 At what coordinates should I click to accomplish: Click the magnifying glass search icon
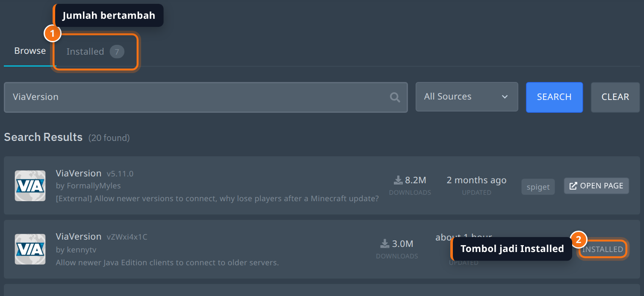[395, 97]
